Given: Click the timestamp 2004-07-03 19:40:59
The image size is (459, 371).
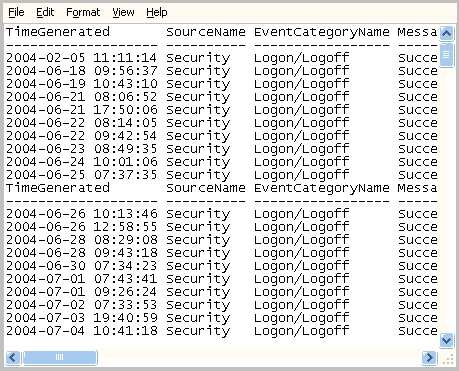Looking at the screenshot, I should pyautogui.click(x=81, y=318).
